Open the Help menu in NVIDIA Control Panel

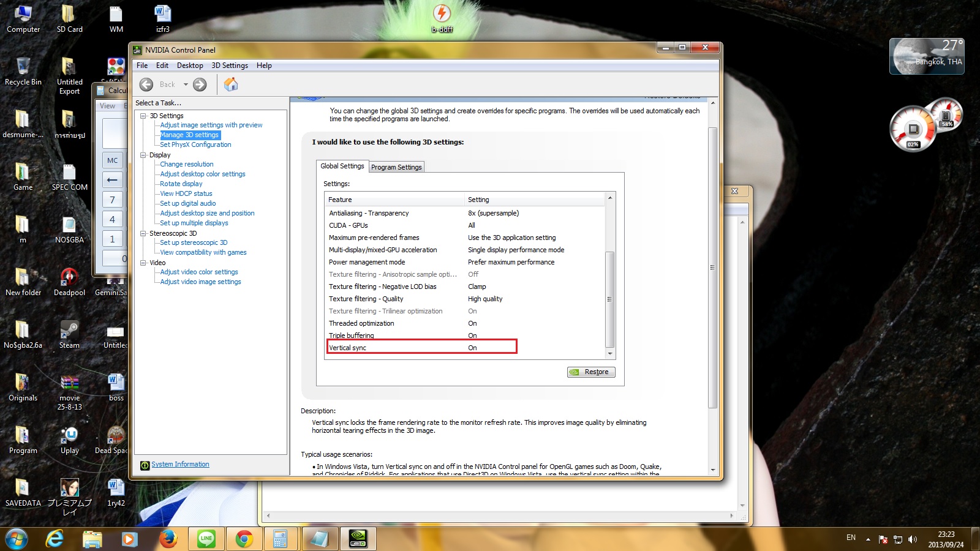[264, 66]
